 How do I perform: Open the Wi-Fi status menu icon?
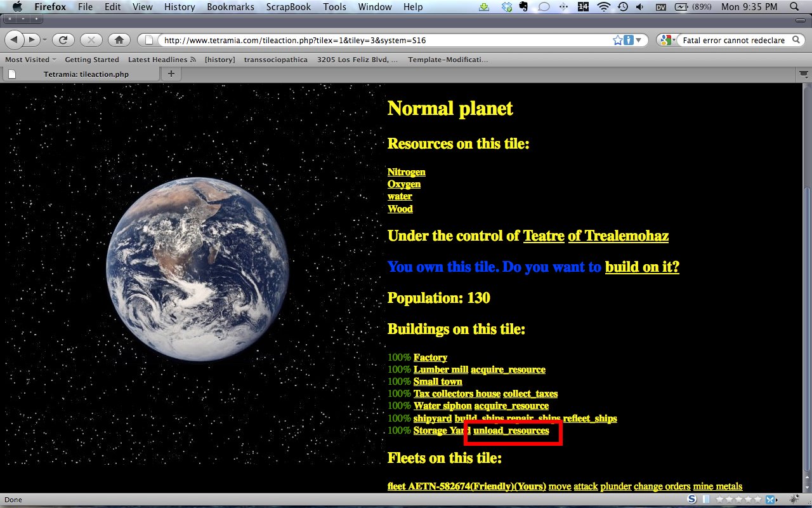(603, 7)
